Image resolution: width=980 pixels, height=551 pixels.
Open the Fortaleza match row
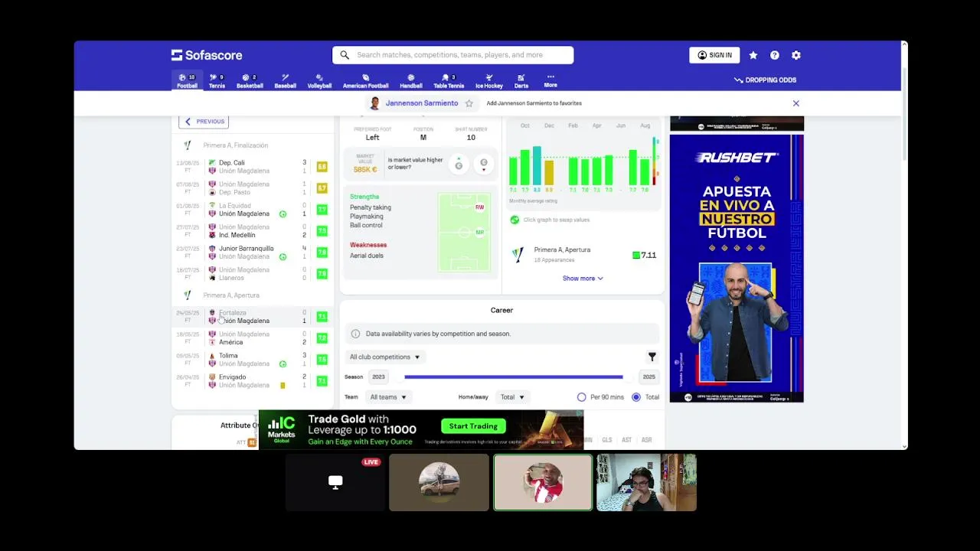(253, 317)
